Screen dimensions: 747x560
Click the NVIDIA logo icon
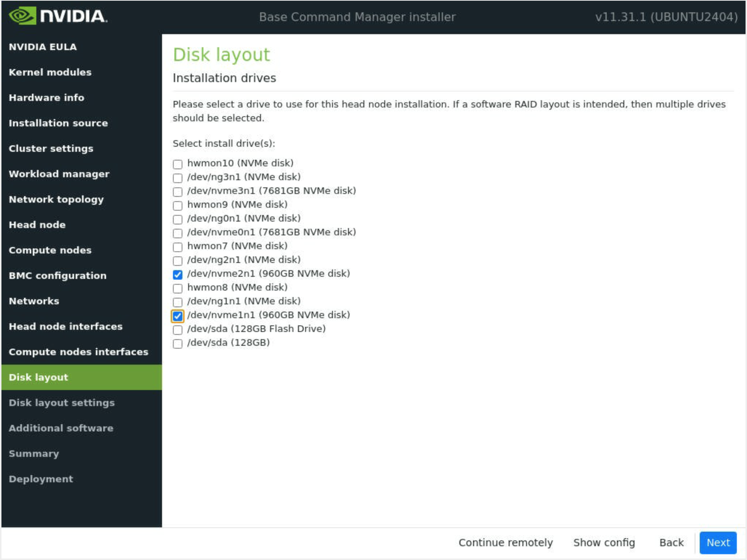(23, 16)
